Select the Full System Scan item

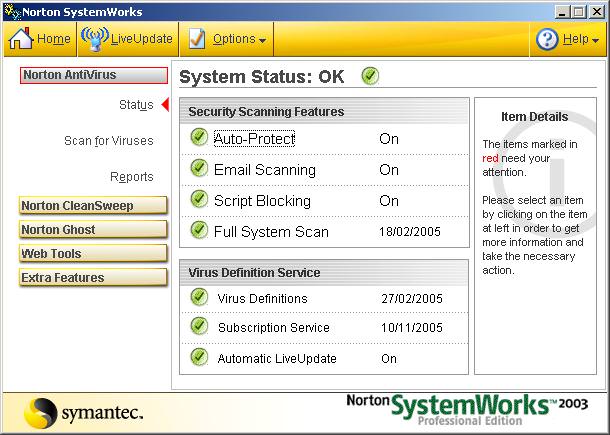tap(271, 232)
